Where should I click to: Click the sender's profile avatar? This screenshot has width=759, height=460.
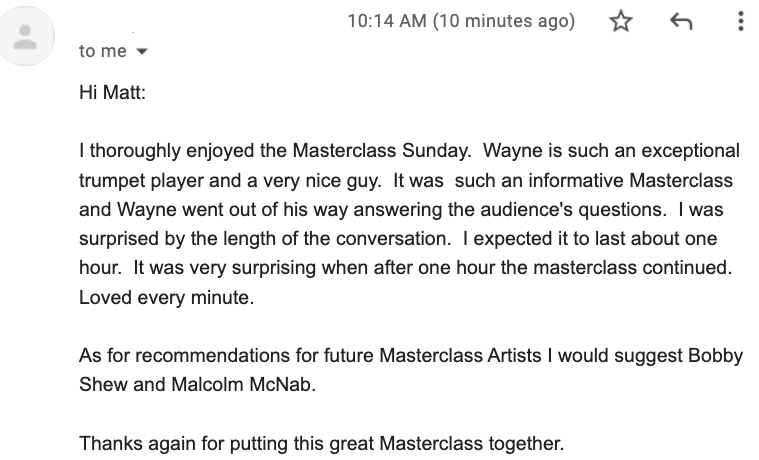[x=26, y=38]
